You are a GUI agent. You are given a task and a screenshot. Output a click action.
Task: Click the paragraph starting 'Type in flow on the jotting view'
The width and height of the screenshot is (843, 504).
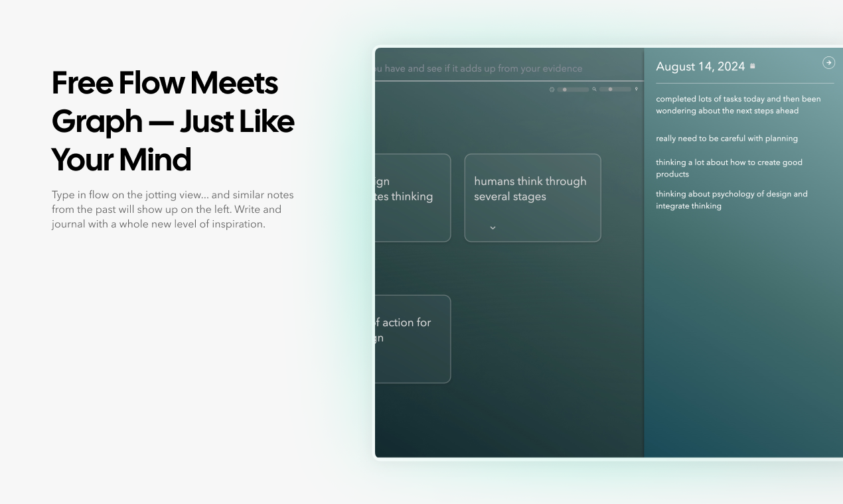pyautogui.click(x=173, y=210)
